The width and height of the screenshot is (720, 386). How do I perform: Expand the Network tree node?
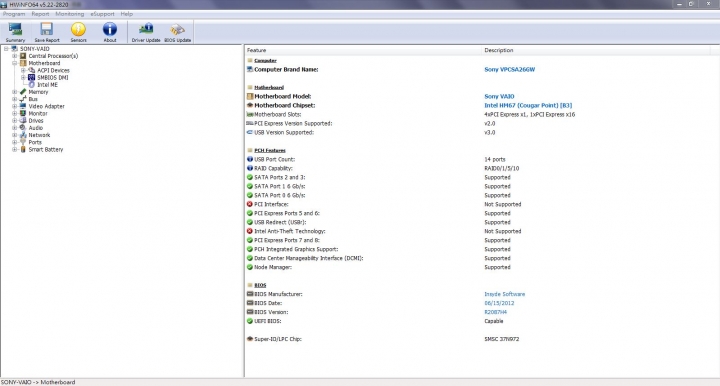15,135
